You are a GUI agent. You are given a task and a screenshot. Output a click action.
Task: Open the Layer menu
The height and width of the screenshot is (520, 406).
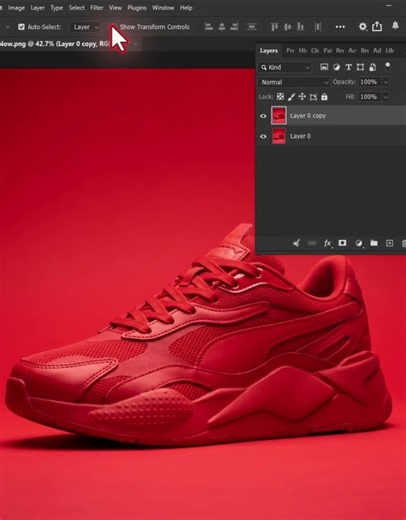37,8
